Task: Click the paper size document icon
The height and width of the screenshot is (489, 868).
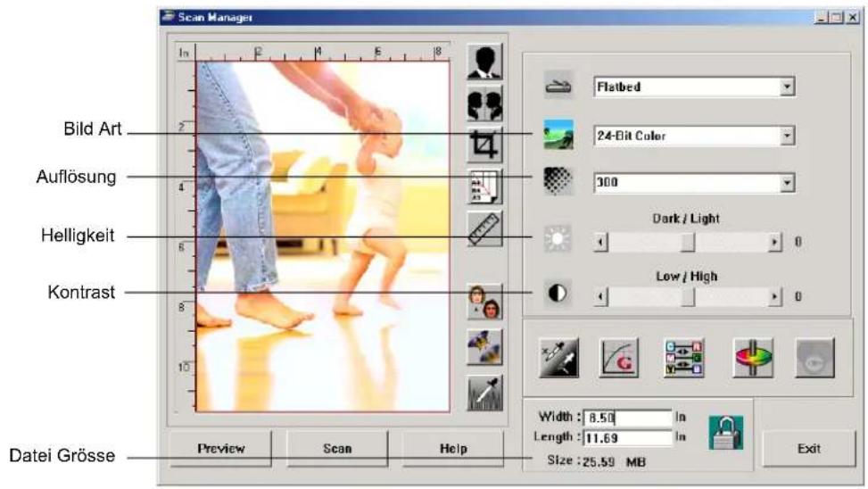Action: tap(485, 186)
